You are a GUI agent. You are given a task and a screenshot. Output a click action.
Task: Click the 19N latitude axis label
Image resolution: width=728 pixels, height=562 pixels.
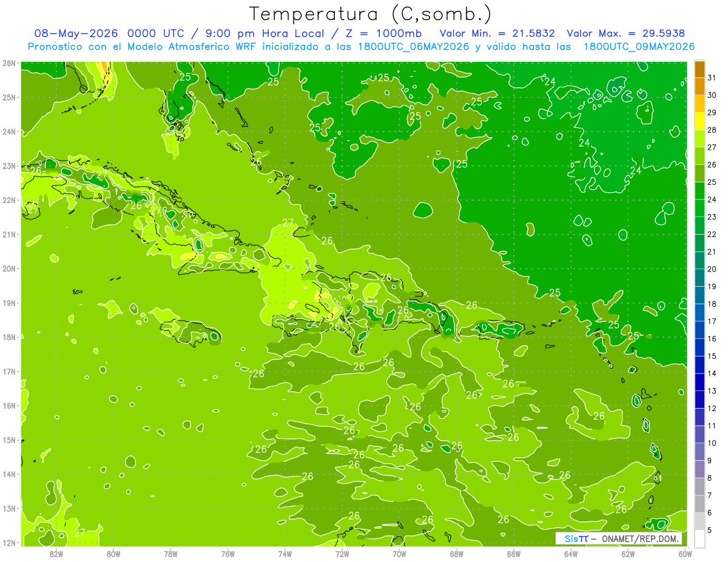pyautogui.click(x=8, y=303)
